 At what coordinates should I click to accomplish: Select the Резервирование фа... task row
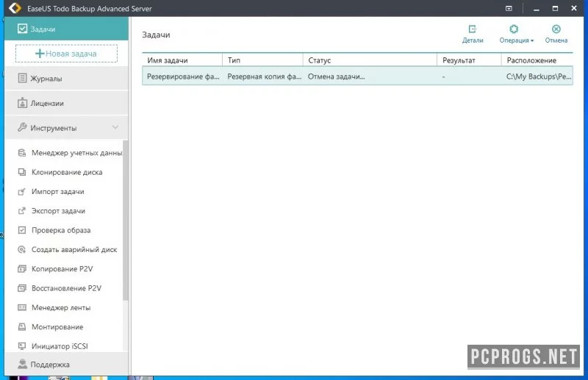tap(357, 76)
